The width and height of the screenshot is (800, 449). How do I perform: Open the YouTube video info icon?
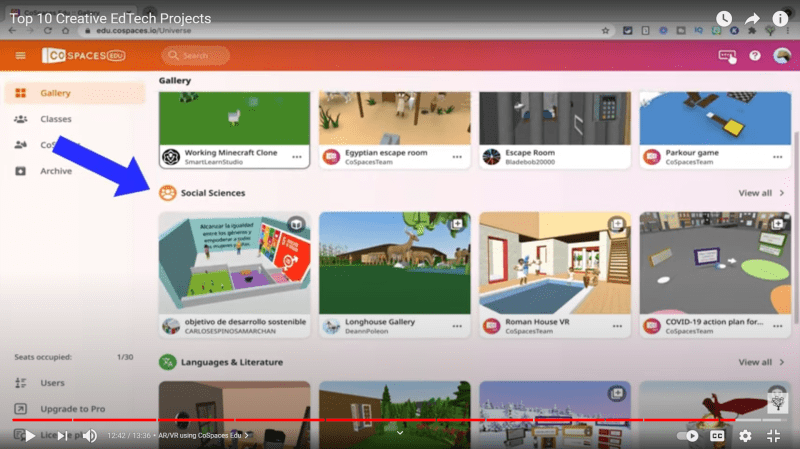click(x=781, y=19)
